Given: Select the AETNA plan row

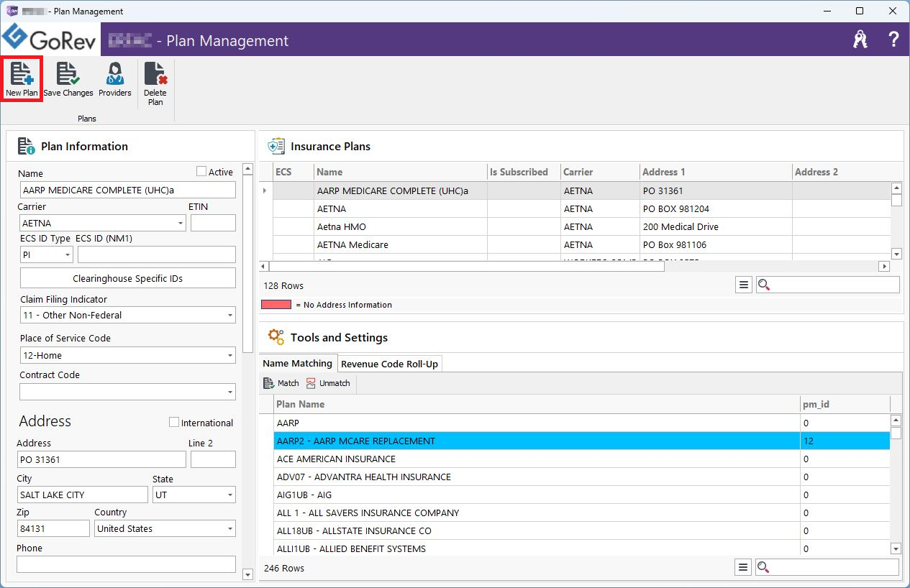Looking at the screenshot, I should [575, 208].
